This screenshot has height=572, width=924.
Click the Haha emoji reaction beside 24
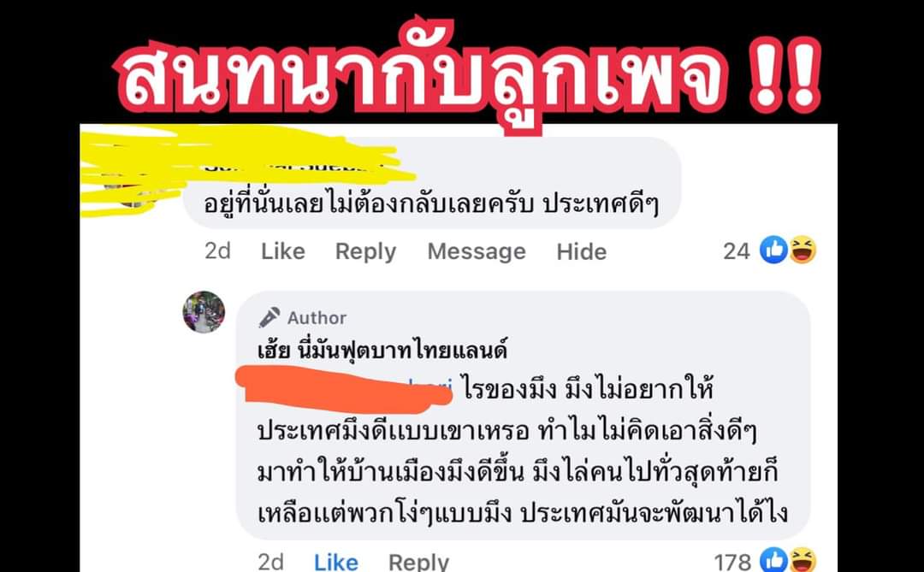(x=802, y=250)
